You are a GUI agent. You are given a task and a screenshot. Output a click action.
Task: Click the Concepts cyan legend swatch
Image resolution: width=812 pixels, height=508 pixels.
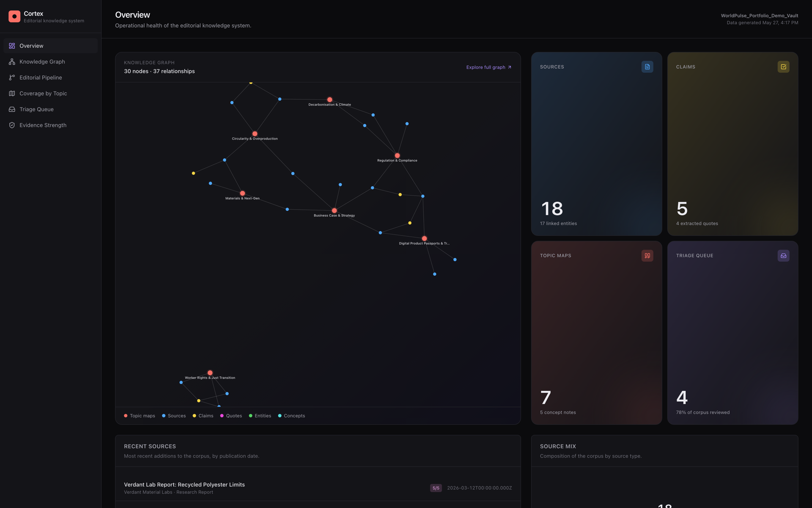pyautogui.click(x=280, y=416)
